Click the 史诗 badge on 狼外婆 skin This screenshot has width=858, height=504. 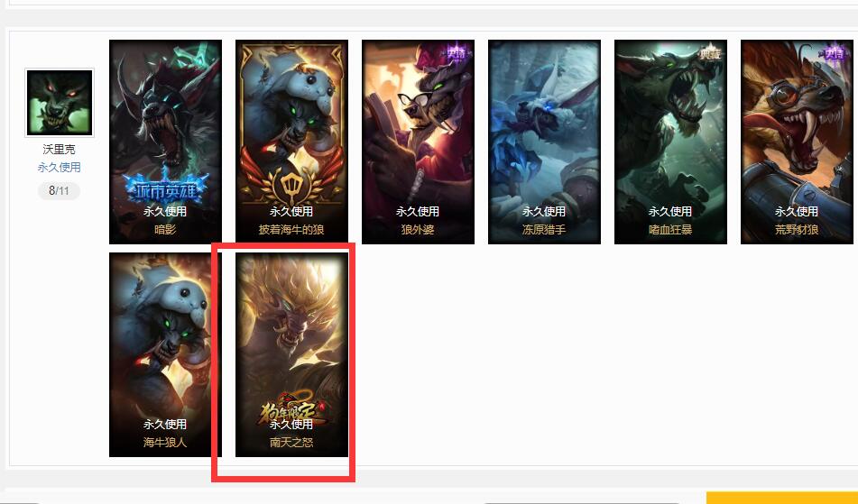456,53
